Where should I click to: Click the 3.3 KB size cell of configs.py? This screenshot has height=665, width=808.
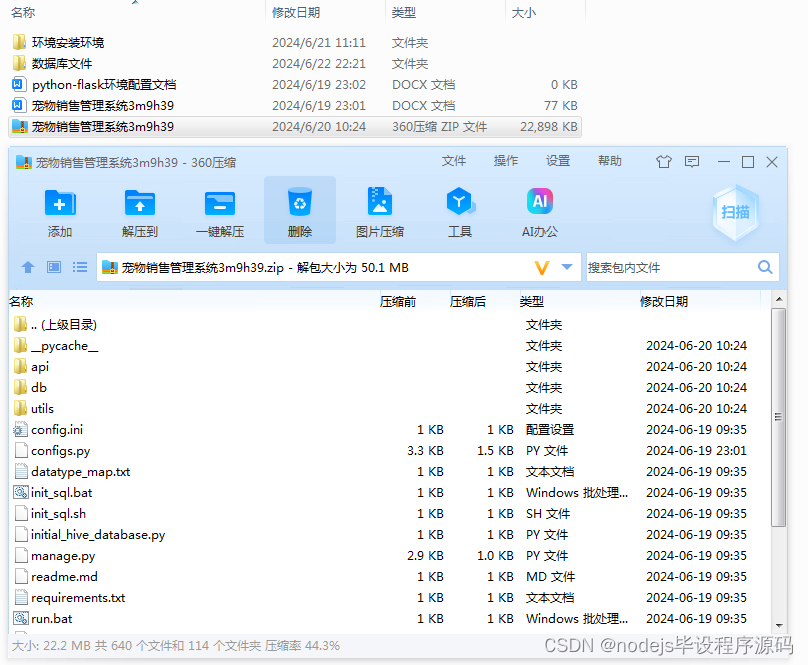(425, 451)
